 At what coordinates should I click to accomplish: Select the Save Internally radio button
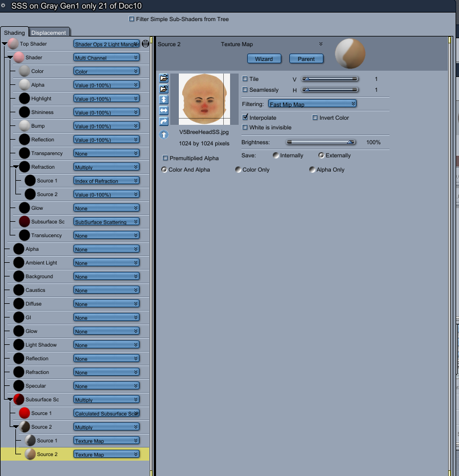click(276, 156)
